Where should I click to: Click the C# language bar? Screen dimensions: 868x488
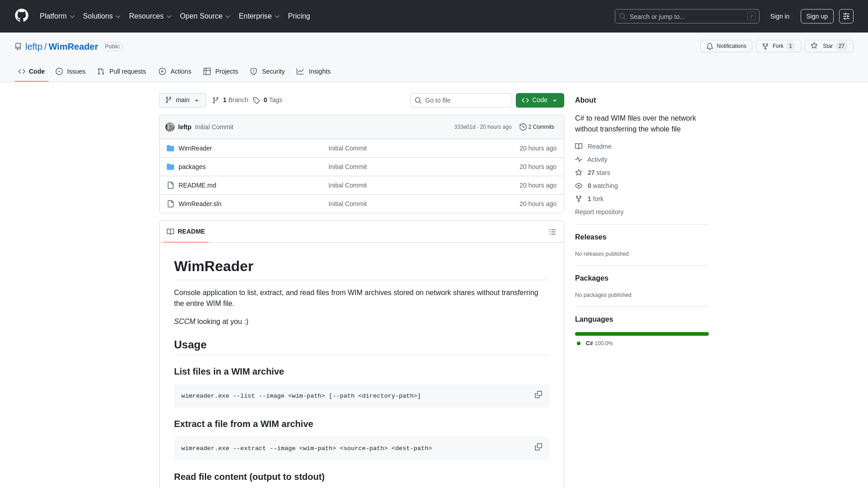pyautogui.click(x=642, y=334)
